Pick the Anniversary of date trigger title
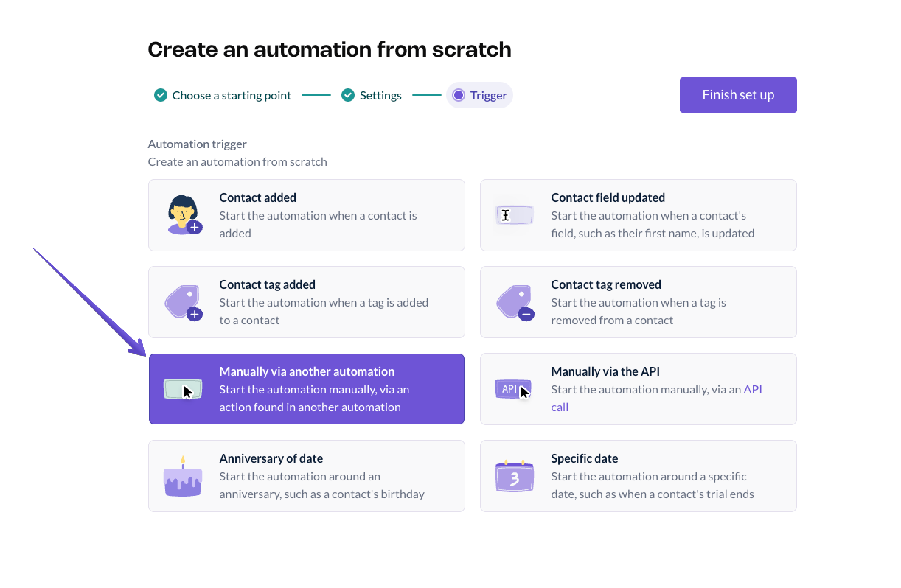The height and width of the screenshot is (588, 901). (271, 459)
